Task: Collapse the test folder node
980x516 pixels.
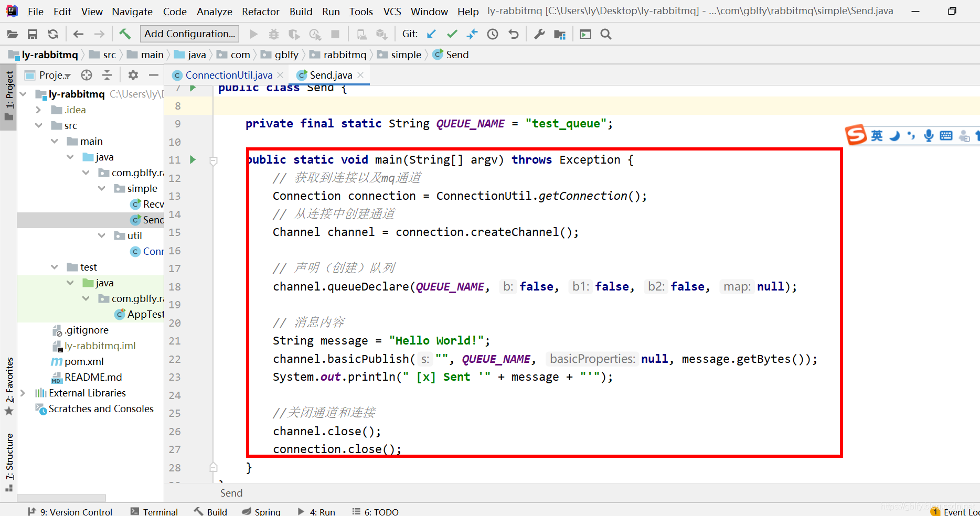Action: point(55,267)
